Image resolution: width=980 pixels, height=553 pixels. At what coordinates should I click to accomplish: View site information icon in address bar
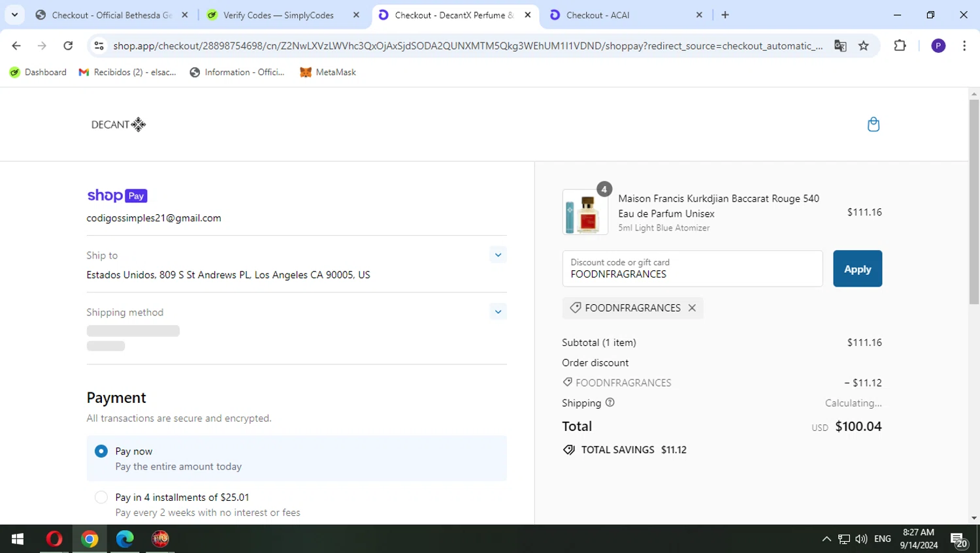click(x=99, y=46)
